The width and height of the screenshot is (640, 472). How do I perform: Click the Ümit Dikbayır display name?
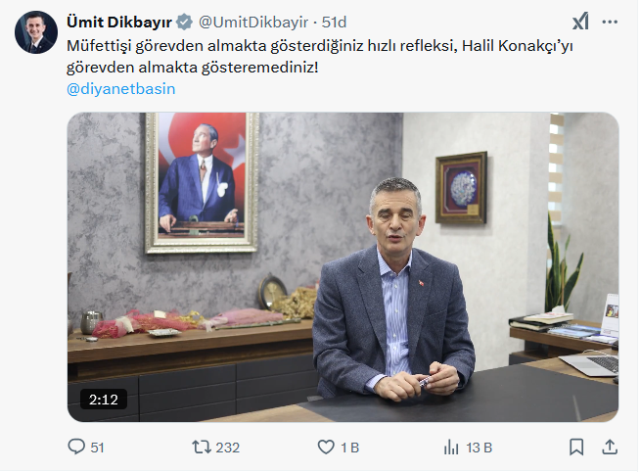(x=119, y=22)
